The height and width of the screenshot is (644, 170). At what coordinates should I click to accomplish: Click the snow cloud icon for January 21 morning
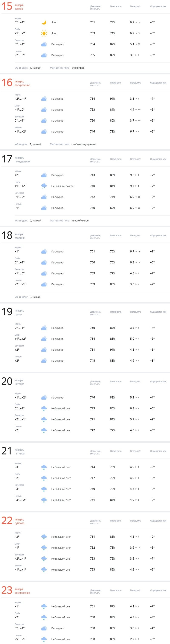[44, 467]
